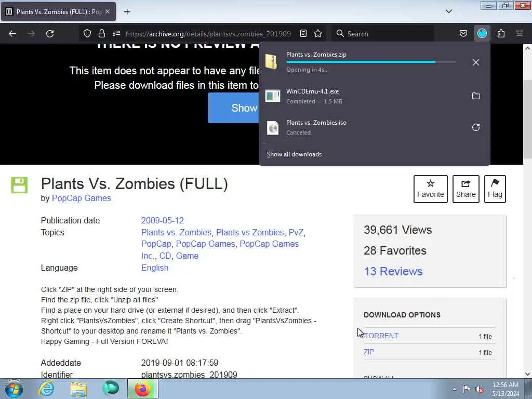532x399 pixels.
Task: Open a new browser tab
Action: click(x=127, y=12)
